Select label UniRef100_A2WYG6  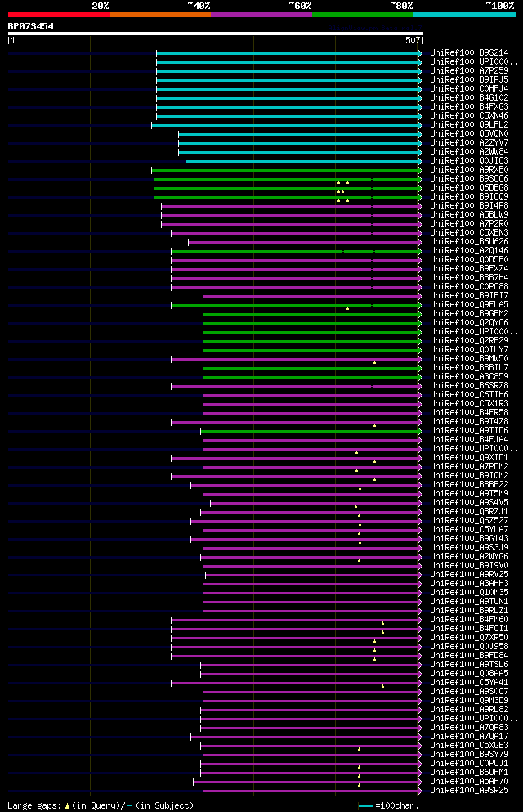coord(469,556)
